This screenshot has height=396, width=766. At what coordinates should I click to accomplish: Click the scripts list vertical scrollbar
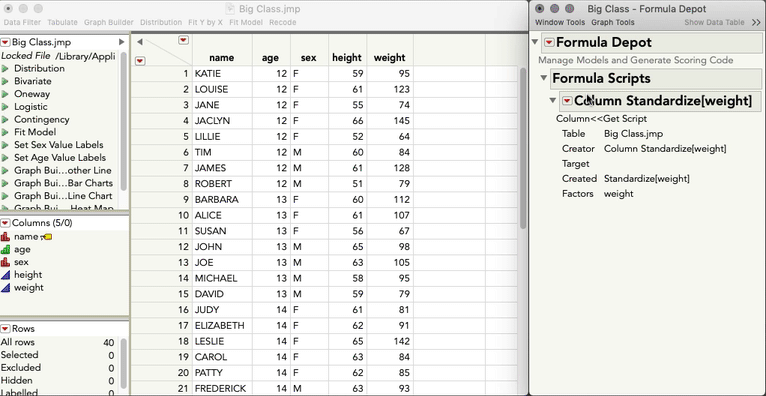click(x=124, y=121)
